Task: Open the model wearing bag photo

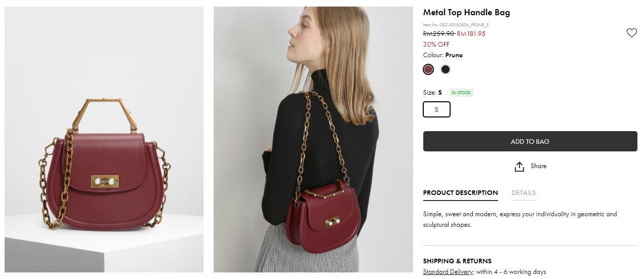Action: [x=313, y=139]
